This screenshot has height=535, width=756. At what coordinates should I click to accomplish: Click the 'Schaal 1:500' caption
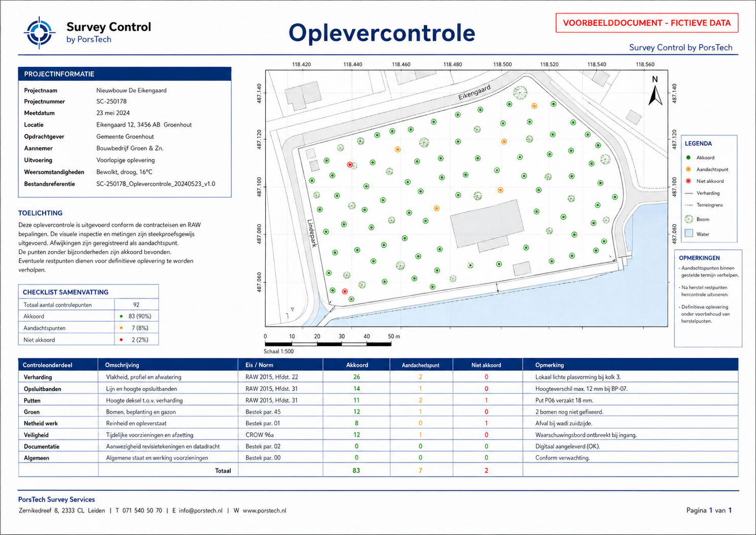point(278,351)
